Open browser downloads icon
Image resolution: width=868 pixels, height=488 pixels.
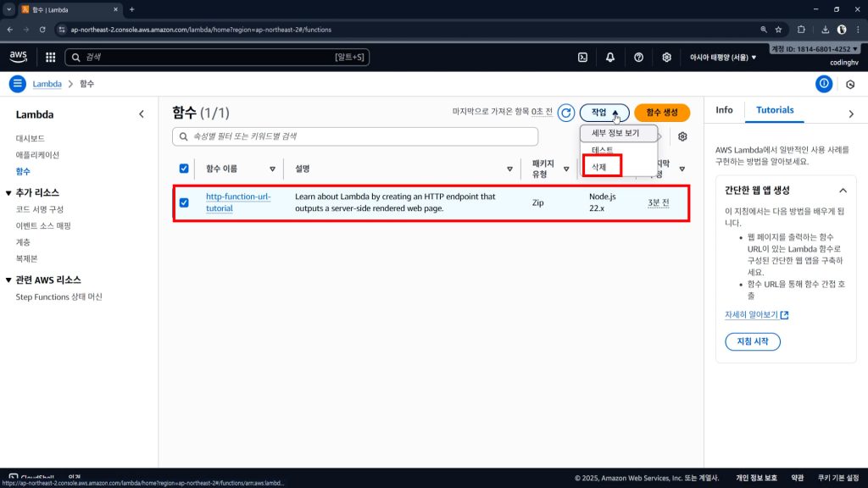click(825, 30)
